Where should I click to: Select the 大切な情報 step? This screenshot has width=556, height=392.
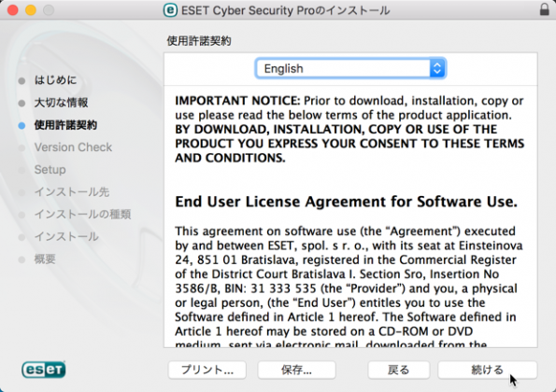point(61,103)
